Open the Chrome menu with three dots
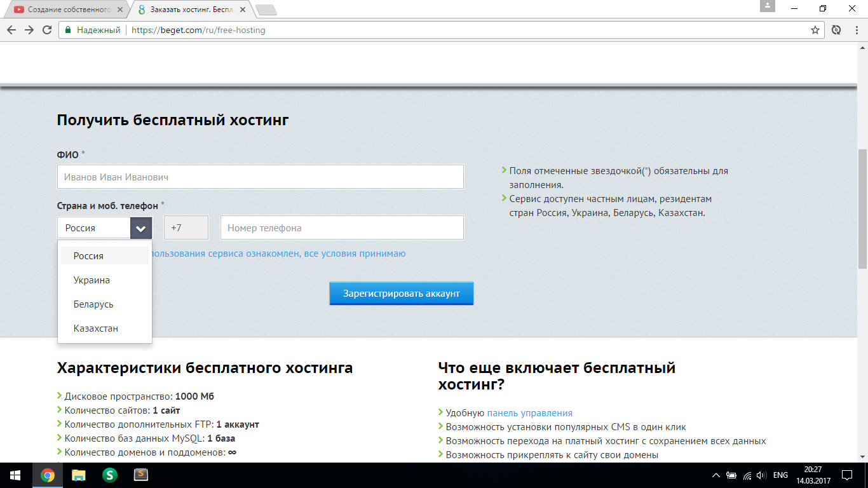This screenshot has height=488, width=868. click(855, 30)
